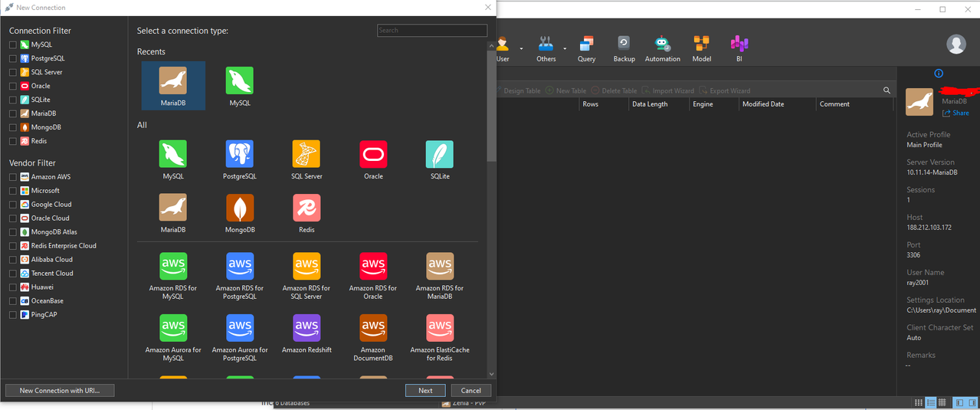Select the Amazon Redshift connection
Screen dimensions: 980x410
tap(306, 333)
